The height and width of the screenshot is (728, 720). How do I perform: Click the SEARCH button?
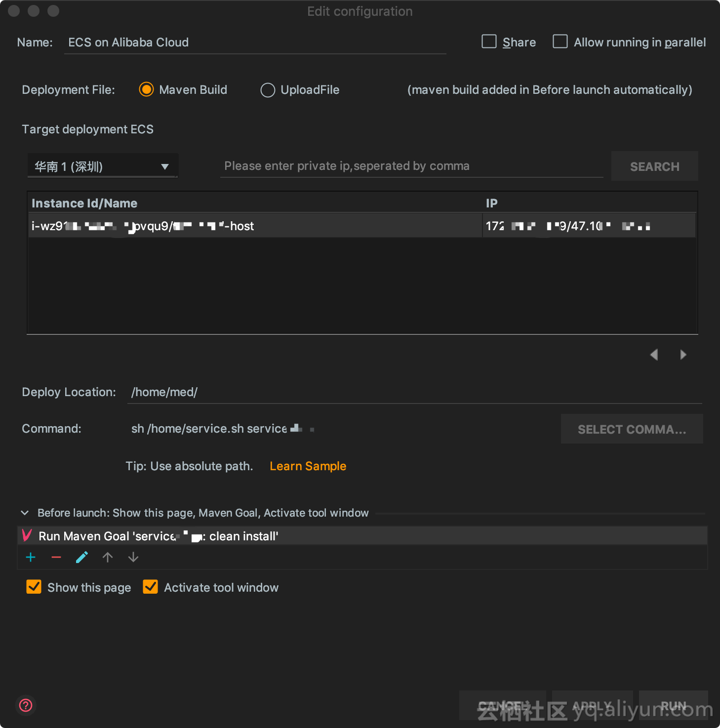click(x=654, y=166)
